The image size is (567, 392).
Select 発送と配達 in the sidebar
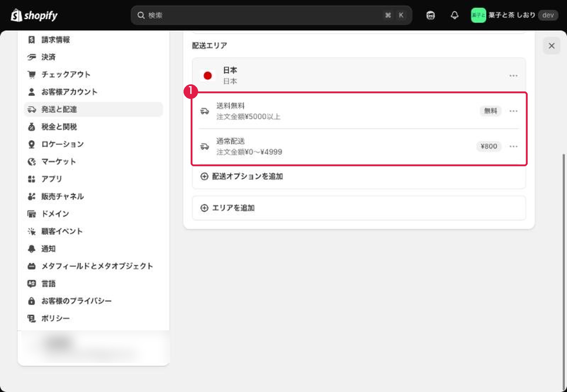(x=93, y=109)
